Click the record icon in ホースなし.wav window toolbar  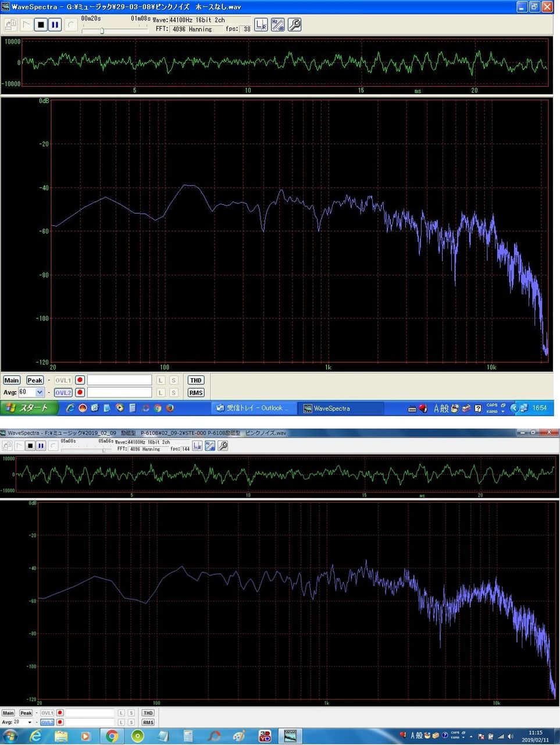[71, 24]
